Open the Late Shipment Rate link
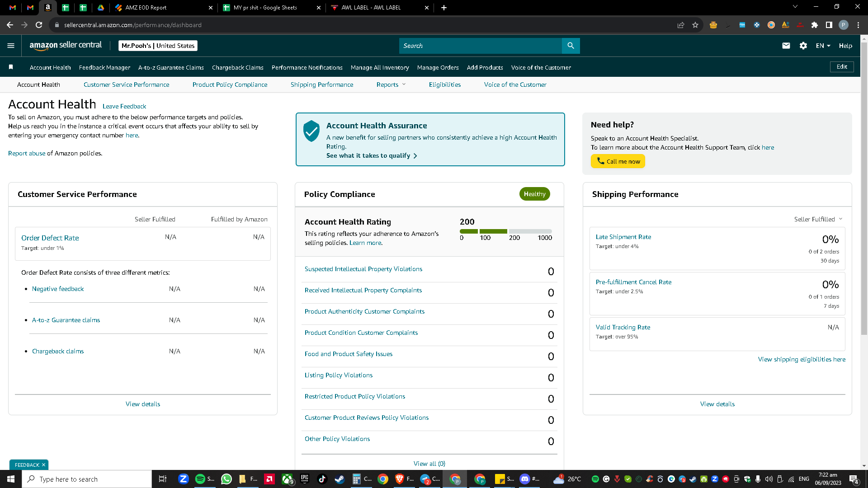This screenshot has width=868, height=488. [623, 237]
